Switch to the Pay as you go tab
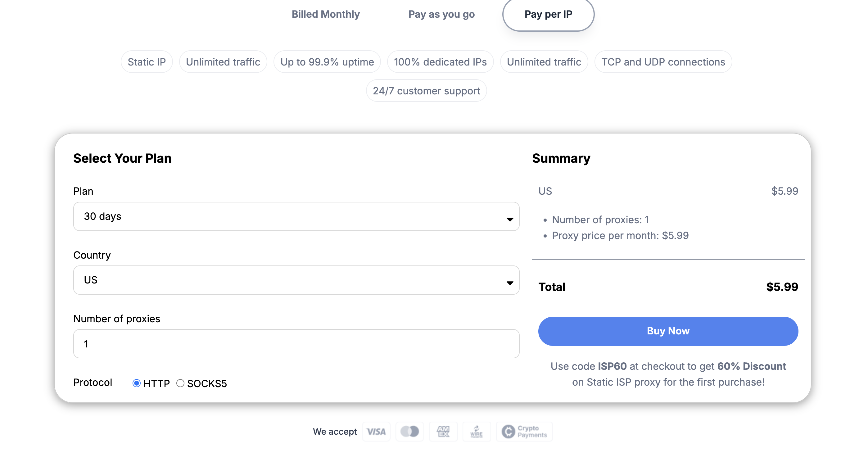The width and height of the screenshot is (868, 462). [x=441, y=14]
